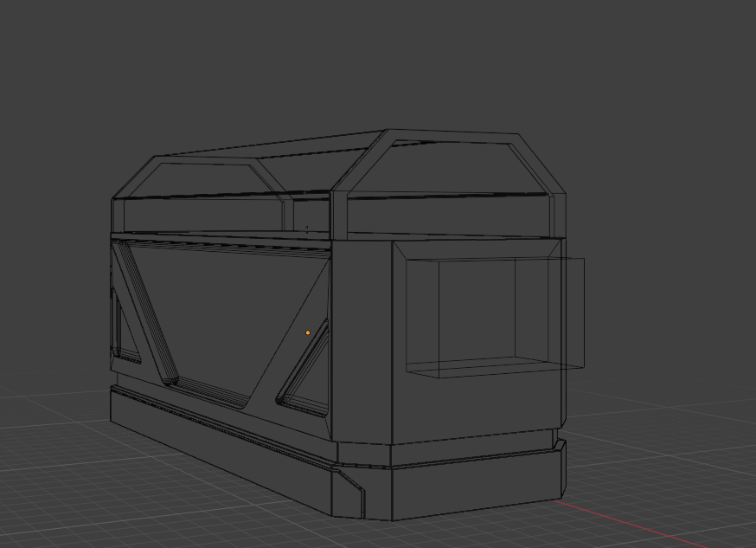756x548 pixels.
Task: Select the wireframe box protruding from the side panel
Action: pyautogui.click(x=495, y=318)
